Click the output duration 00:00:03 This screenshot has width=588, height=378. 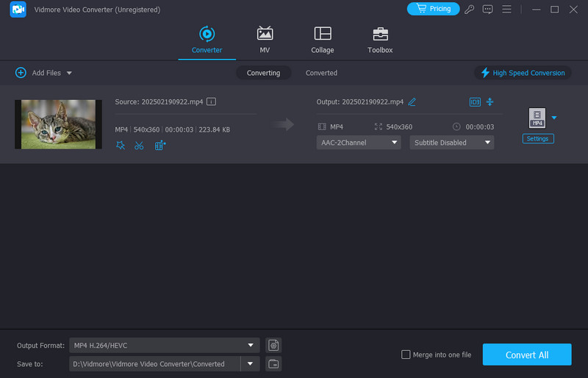point(480,127)
